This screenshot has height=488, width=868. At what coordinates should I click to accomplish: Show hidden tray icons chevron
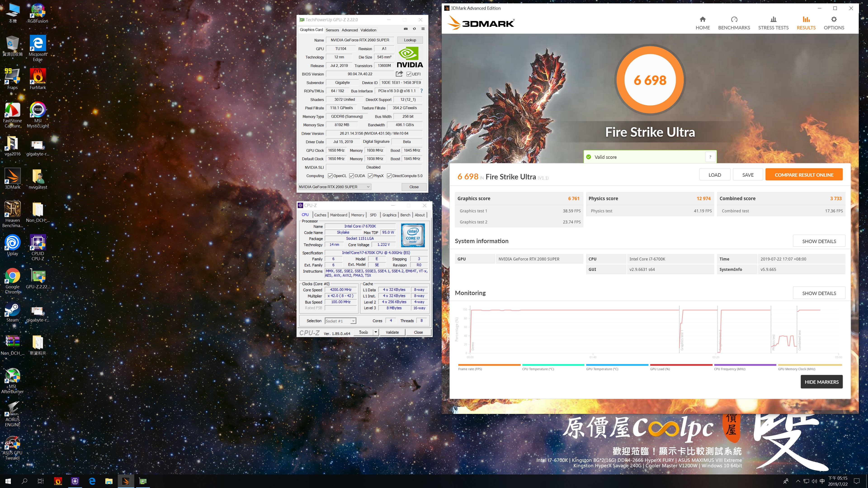point(798,481)
